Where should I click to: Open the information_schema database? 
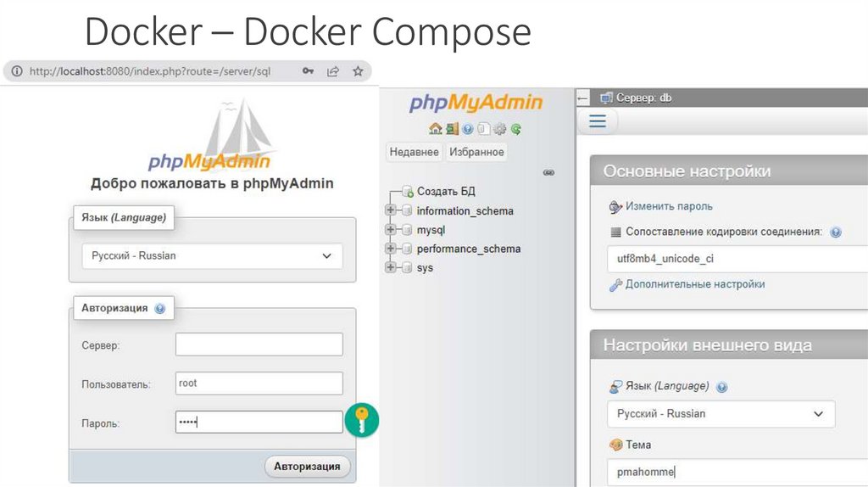click(x=465, y=211)
